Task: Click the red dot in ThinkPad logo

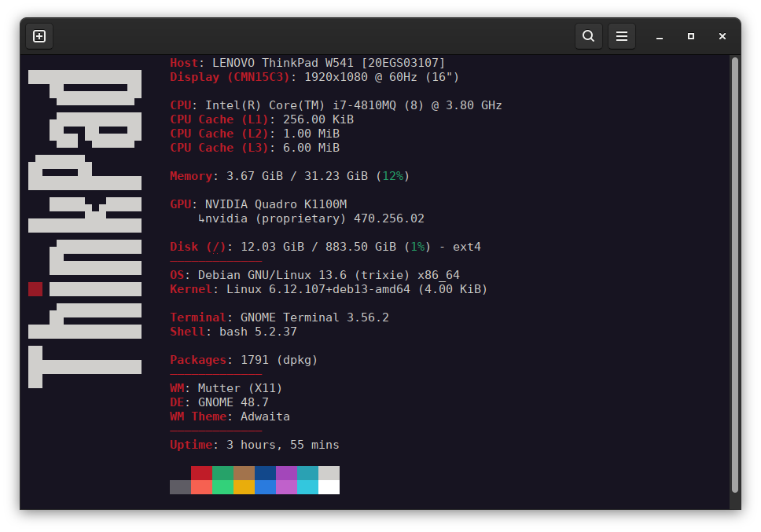Action: [x=35, y=289]
